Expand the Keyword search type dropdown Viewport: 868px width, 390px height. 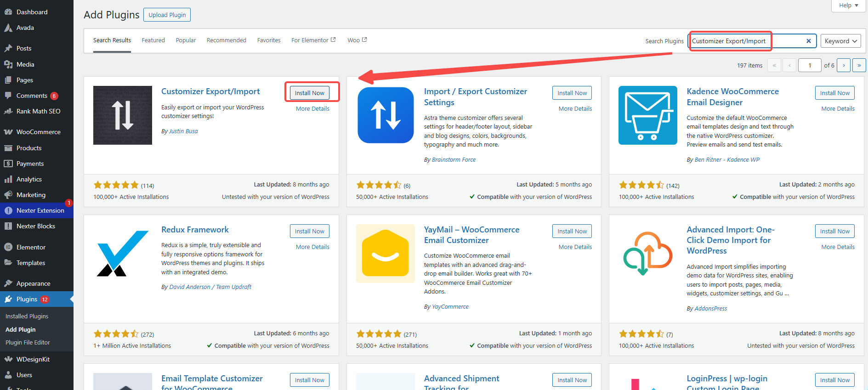[840, 41]
